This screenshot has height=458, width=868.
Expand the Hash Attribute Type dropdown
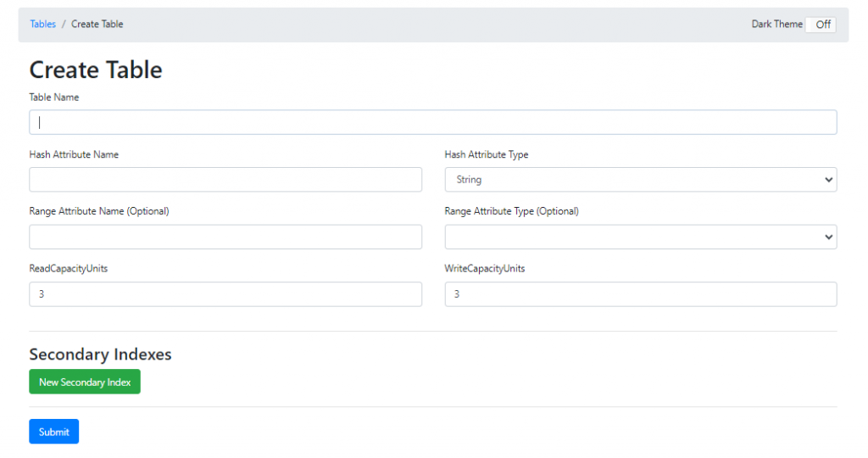[641, 180]
